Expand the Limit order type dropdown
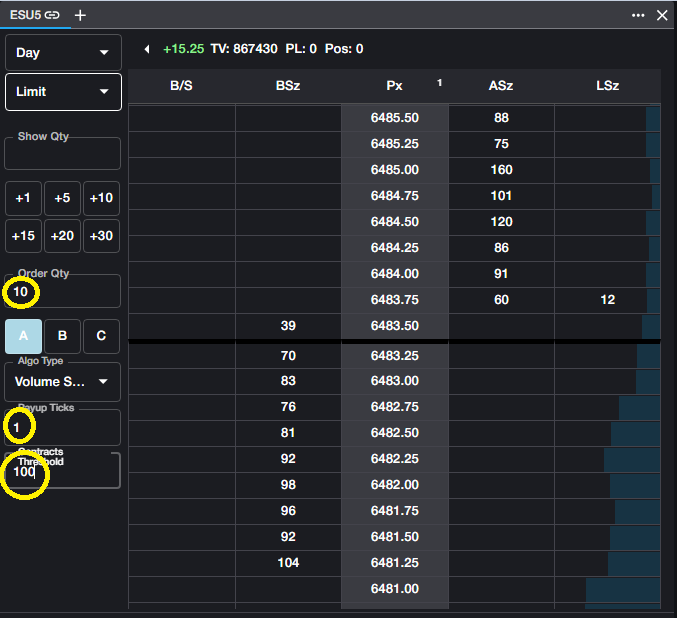Image resolution: width=677 pixels, height=618 pixels. pos(63,92)
